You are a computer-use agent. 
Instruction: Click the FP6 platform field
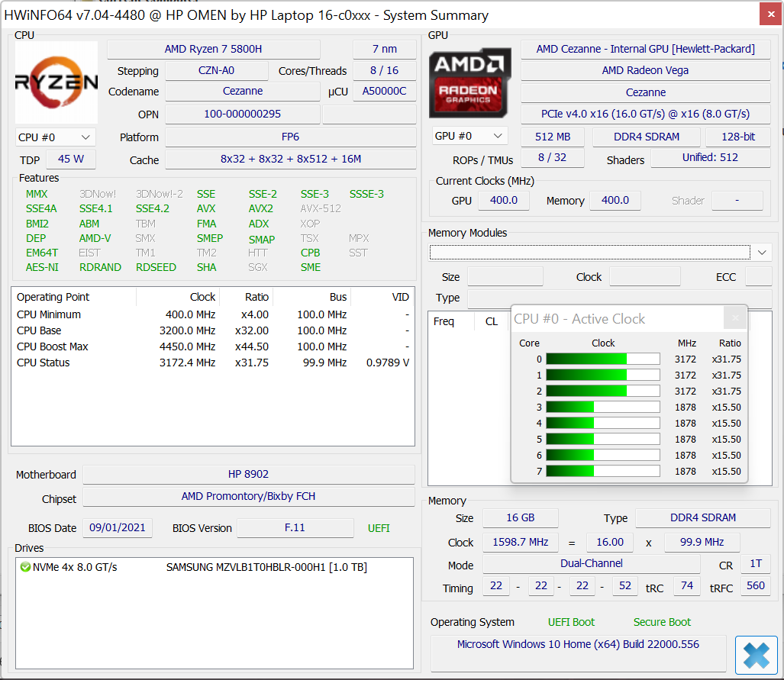[291, 137]
